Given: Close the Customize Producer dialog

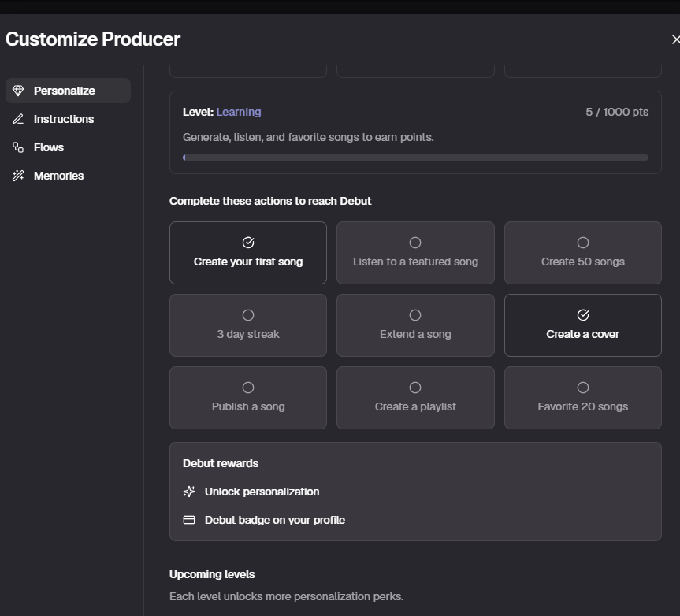Looking at the screenshot, I should [x=675, y=39].
